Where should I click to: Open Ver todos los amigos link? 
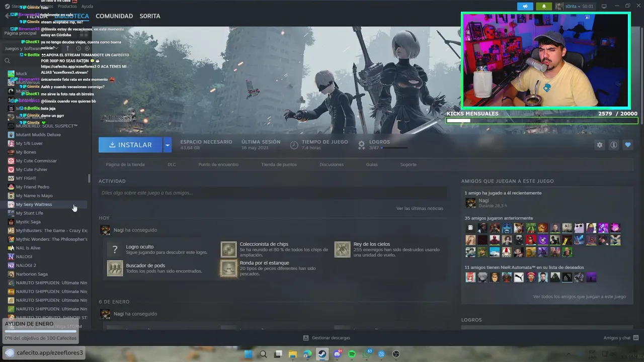click(579, 297)
